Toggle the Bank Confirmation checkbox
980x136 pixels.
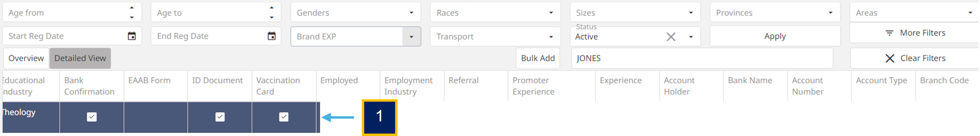pyautogui.click(x=92, y=117)
